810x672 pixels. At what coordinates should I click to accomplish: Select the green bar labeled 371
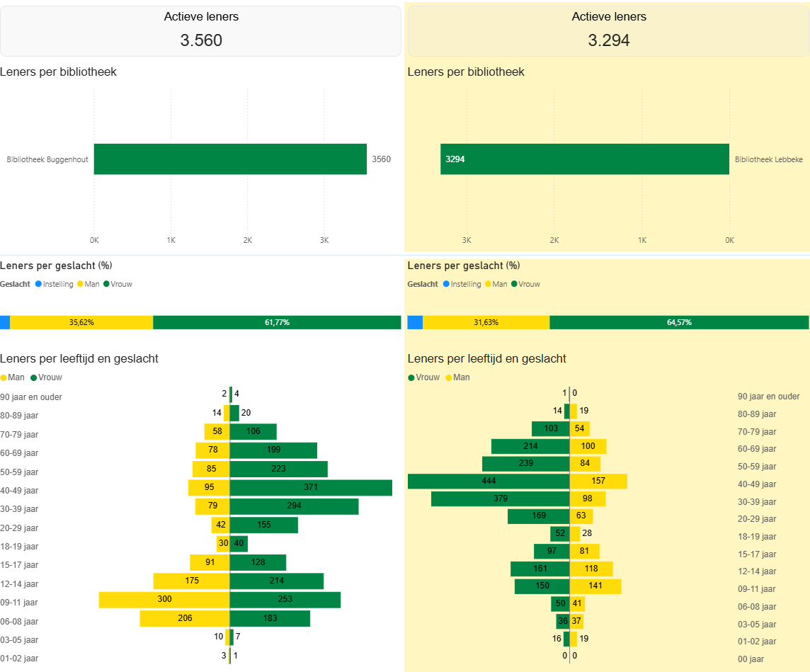pos(311,488)
